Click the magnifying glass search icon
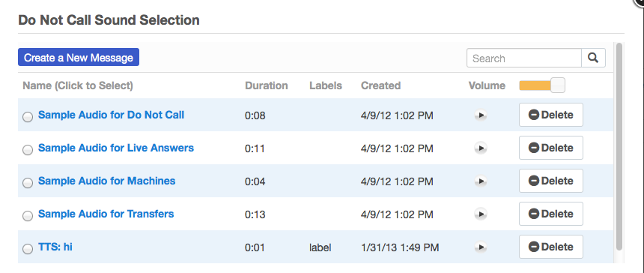 tap(593, 58)
